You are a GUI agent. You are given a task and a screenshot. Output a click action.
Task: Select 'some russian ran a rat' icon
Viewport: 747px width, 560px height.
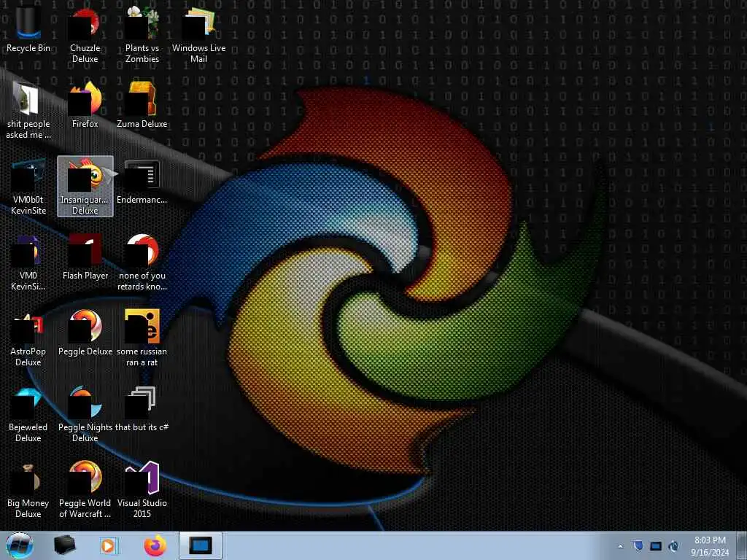(x=142, y=338)
